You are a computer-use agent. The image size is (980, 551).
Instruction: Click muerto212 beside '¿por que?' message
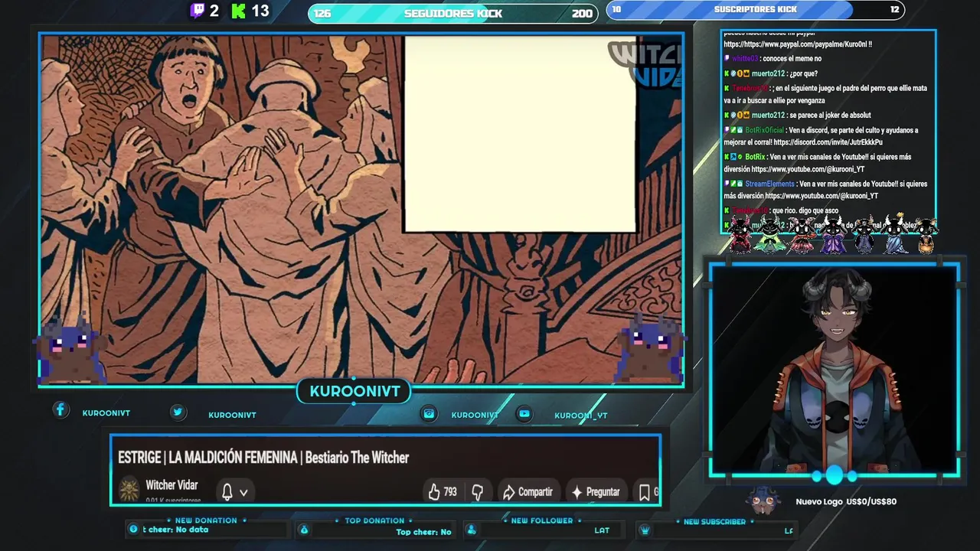[x=768, y=73]
